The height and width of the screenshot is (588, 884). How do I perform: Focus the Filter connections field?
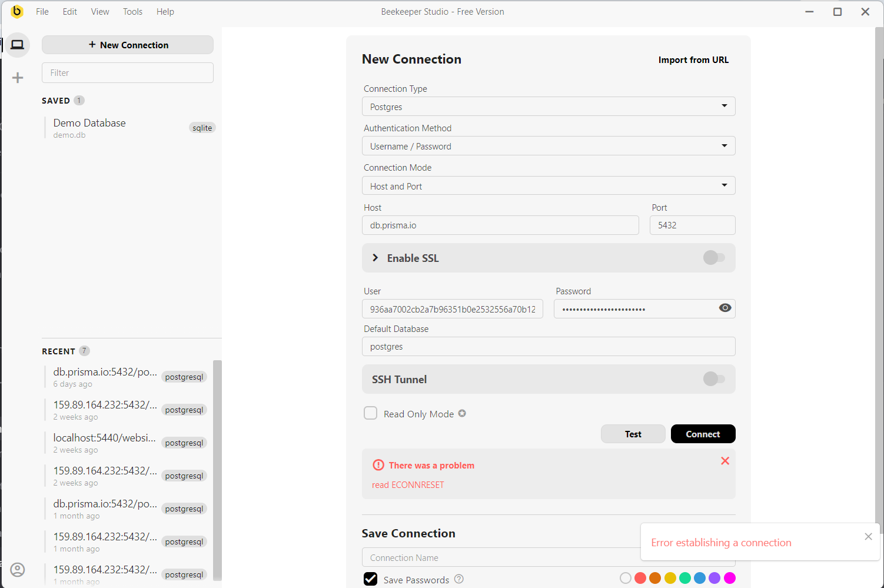128,73
